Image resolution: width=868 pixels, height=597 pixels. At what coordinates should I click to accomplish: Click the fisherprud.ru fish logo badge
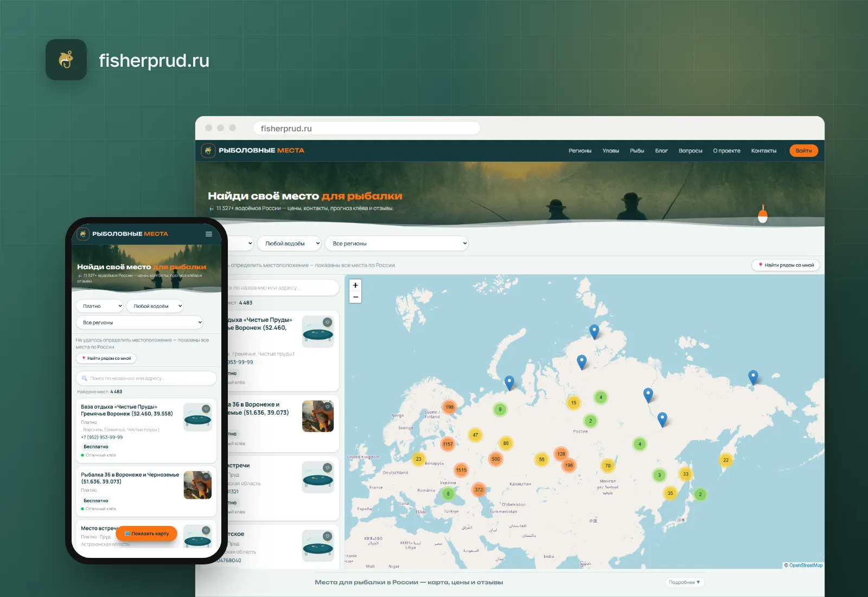[66, 60]
